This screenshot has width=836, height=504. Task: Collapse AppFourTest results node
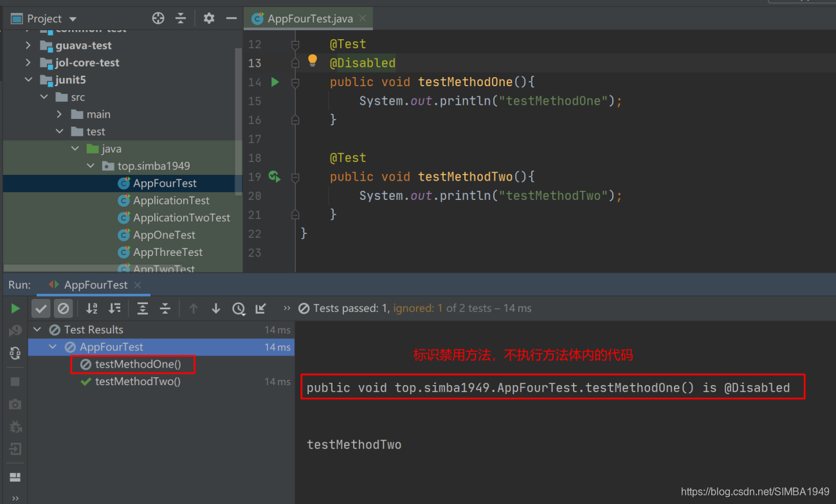53,347
